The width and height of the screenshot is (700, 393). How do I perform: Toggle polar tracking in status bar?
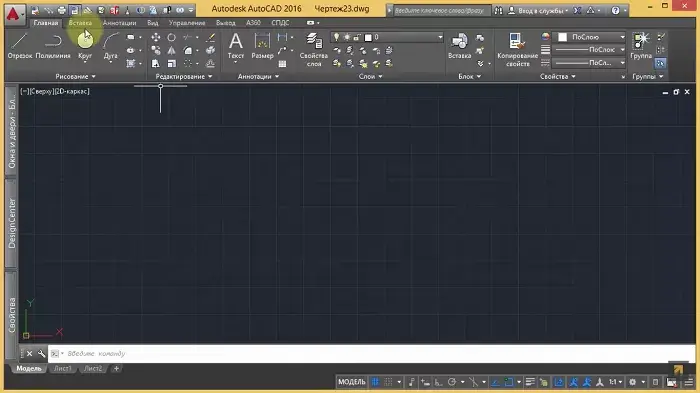click(x=452, y=382)
